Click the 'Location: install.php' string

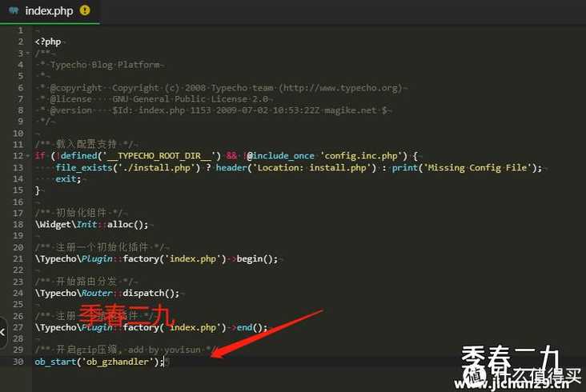coord(311,168)
